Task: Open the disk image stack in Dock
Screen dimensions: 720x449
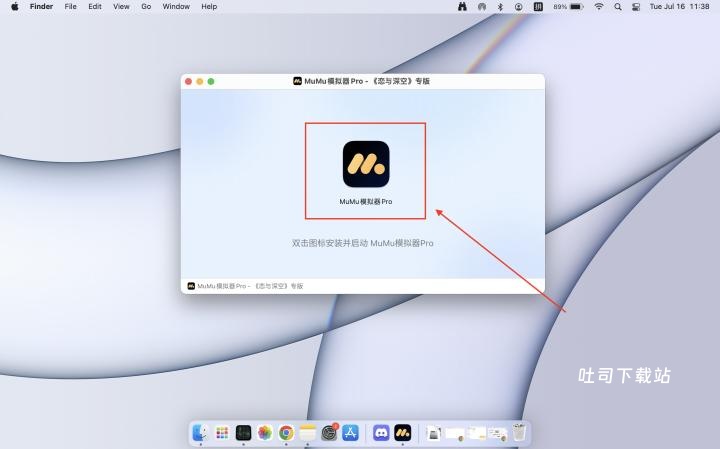Action: [433, 432]
